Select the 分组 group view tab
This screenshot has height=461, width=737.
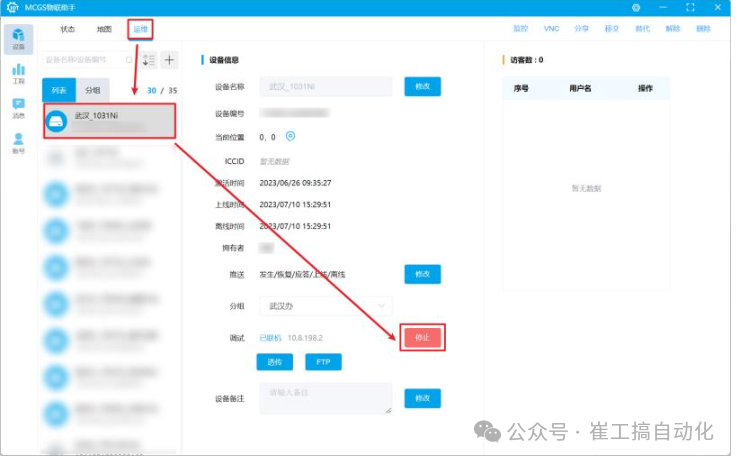[93, 90]
